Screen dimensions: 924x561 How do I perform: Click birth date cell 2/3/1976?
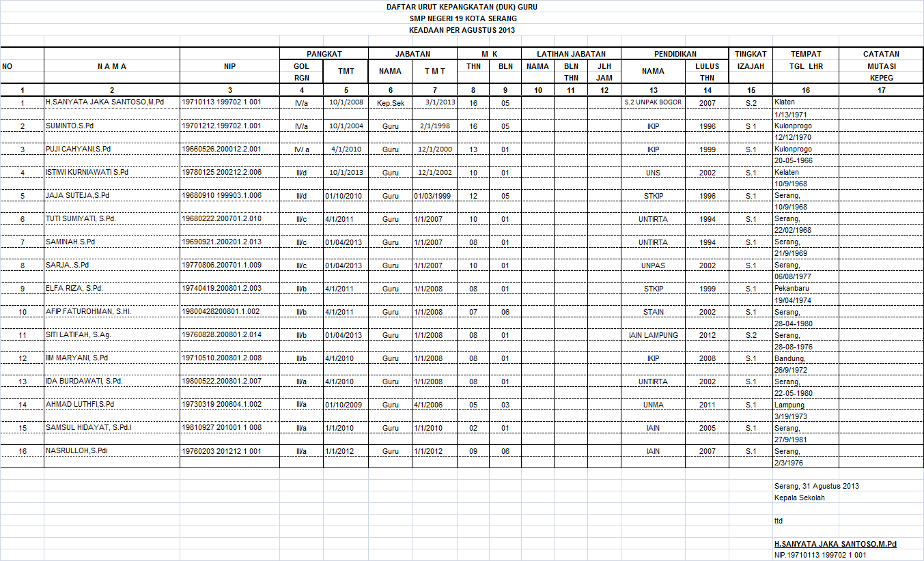(x=806, y=462)
